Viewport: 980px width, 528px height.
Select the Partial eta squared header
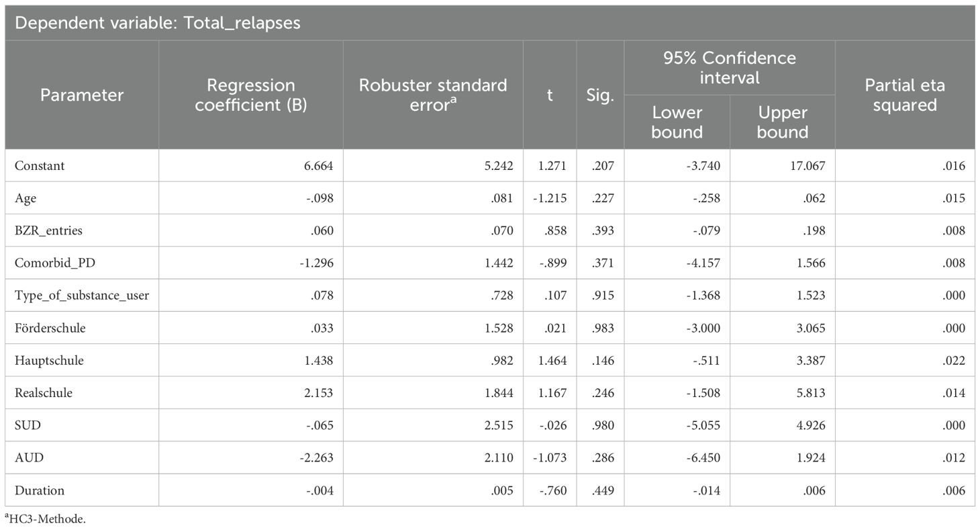[x=904, y=95]
